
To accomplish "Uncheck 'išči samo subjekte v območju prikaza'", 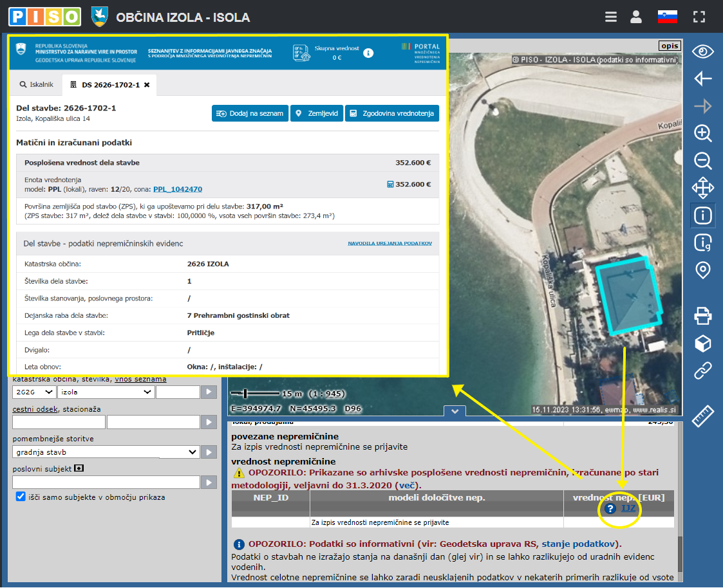I will tap(21, 497).
